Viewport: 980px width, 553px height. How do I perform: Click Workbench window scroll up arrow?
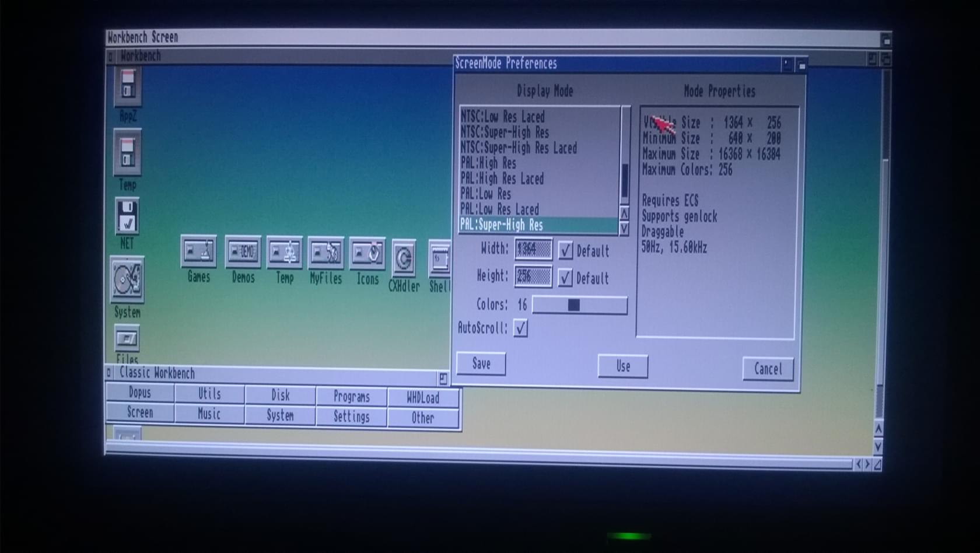tap(878, 429)
